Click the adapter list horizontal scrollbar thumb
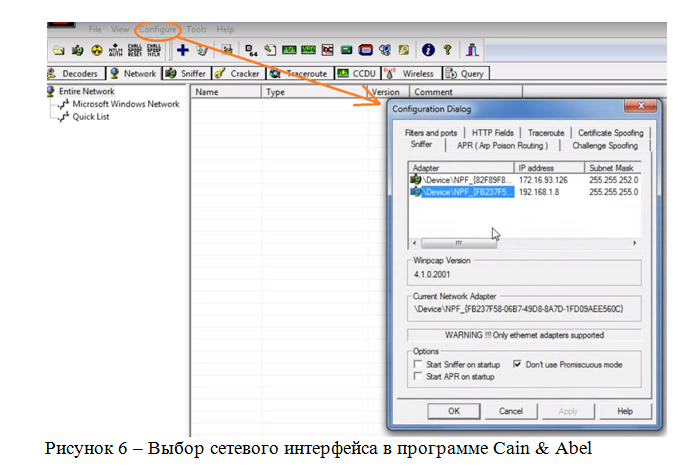This screenshot has height=470, width=689. coord(459,243)
